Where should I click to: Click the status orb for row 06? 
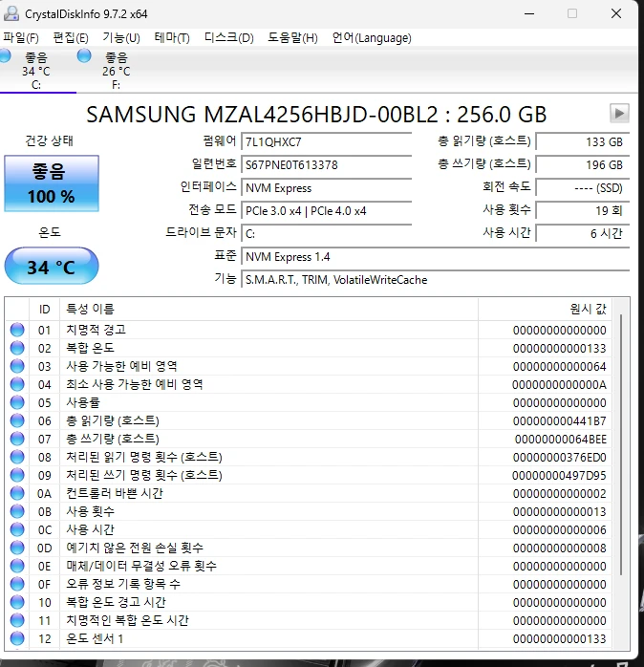pos(17,420)
